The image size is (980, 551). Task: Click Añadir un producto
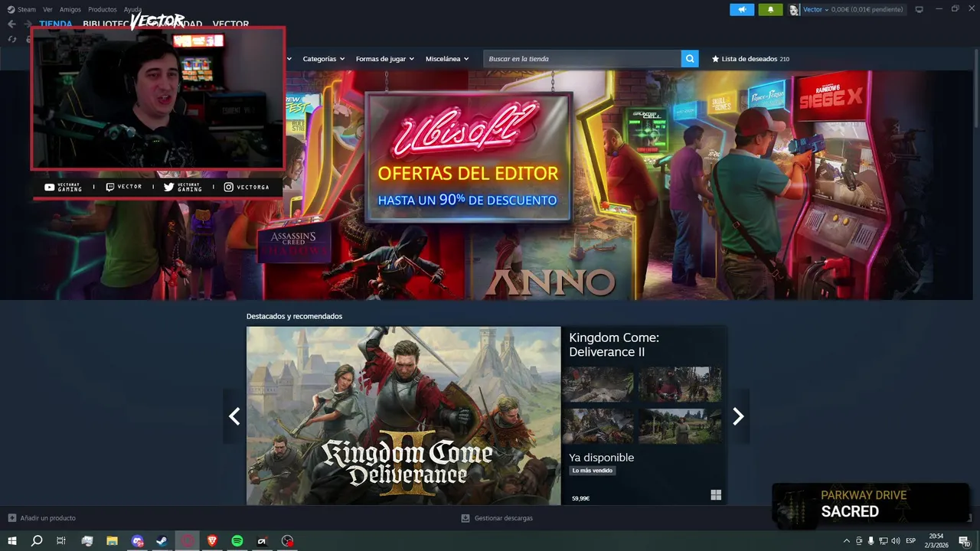coord(42,518)
